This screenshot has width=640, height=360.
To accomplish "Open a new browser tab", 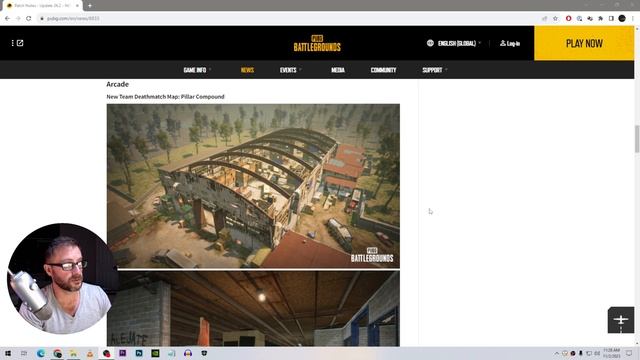I will click(x=90, y=6).
